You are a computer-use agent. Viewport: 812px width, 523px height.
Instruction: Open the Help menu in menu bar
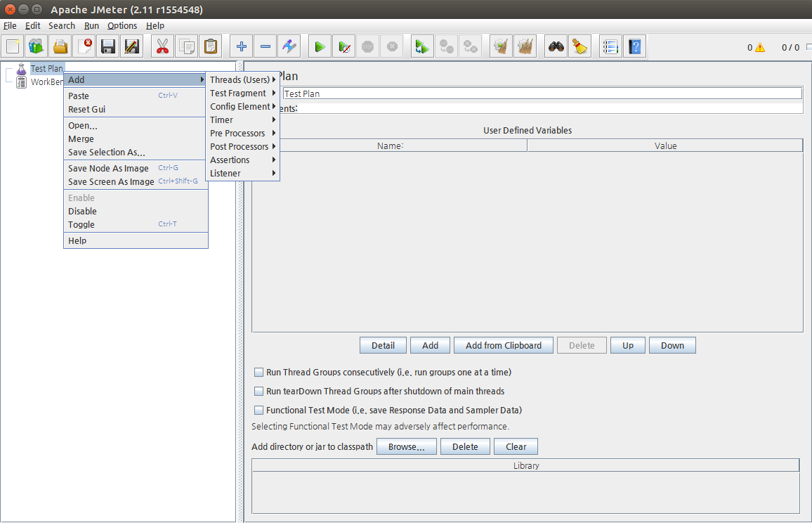[155, 25]
